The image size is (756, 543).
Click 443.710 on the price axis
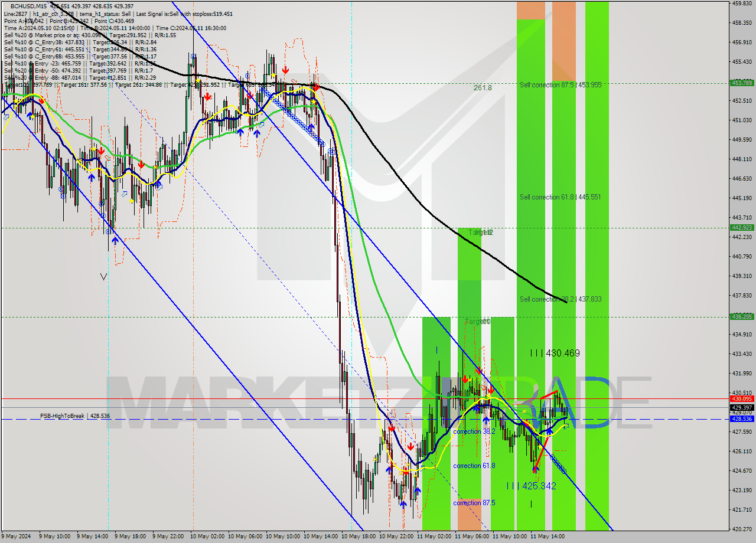point(742,217)
